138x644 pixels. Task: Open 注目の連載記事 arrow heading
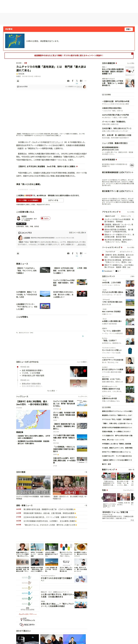pos(109,63)
